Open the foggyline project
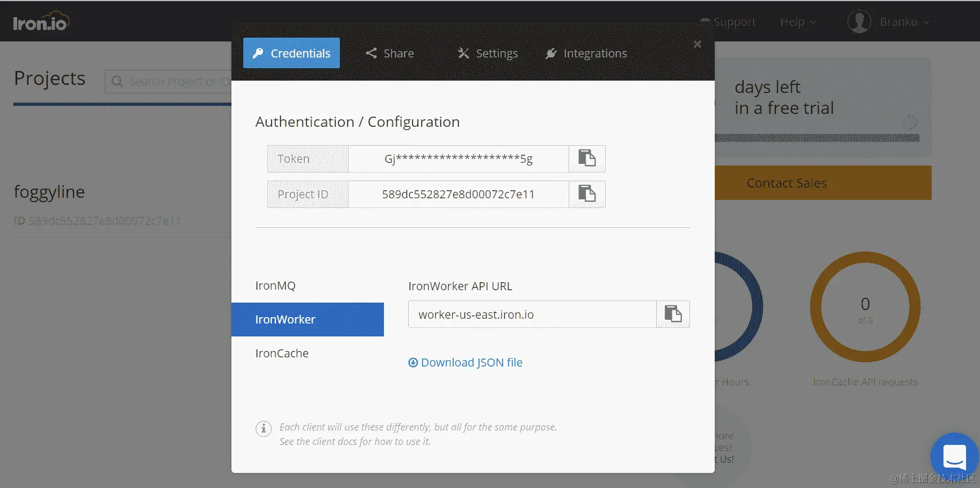The image size is (980, 488). point(49,192)
